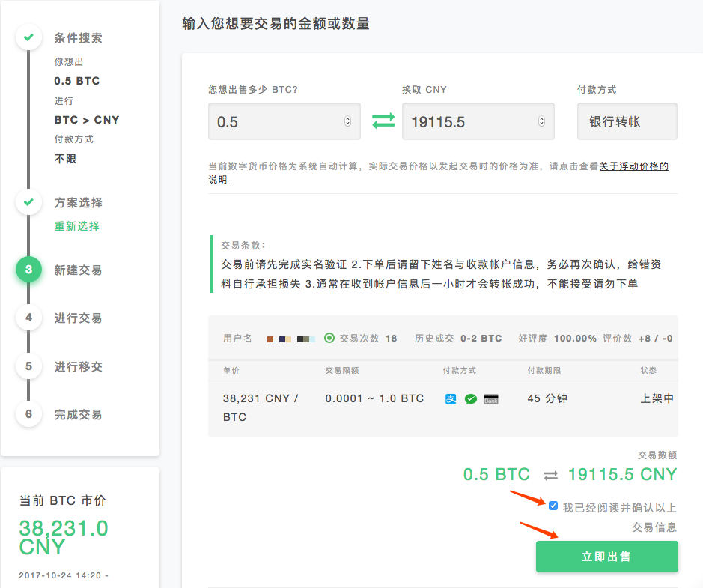Screen dimensions: 703x588
Task: Select the 完成交易 step
Action: click(x=78, y=414)
